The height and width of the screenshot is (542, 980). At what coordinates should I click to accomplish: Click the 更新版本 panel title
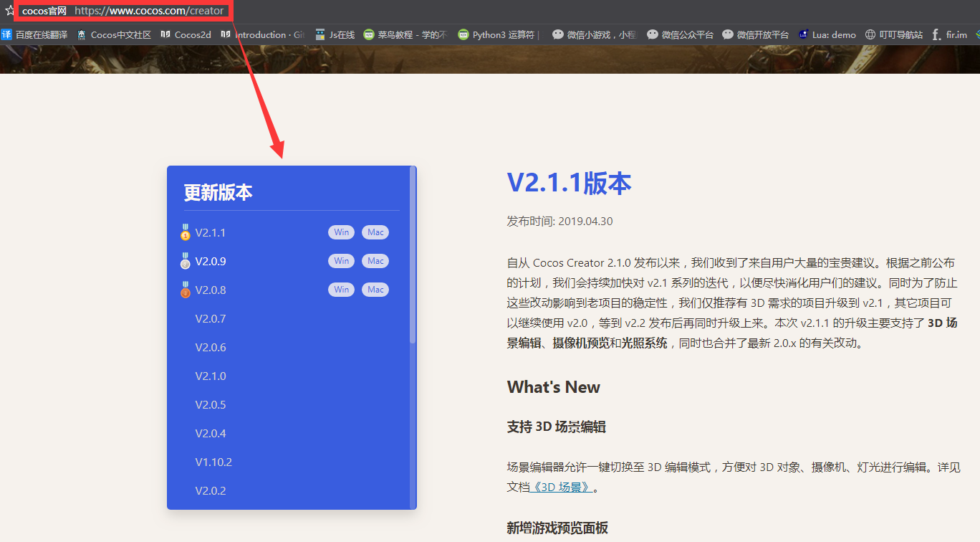click(218, 192)
